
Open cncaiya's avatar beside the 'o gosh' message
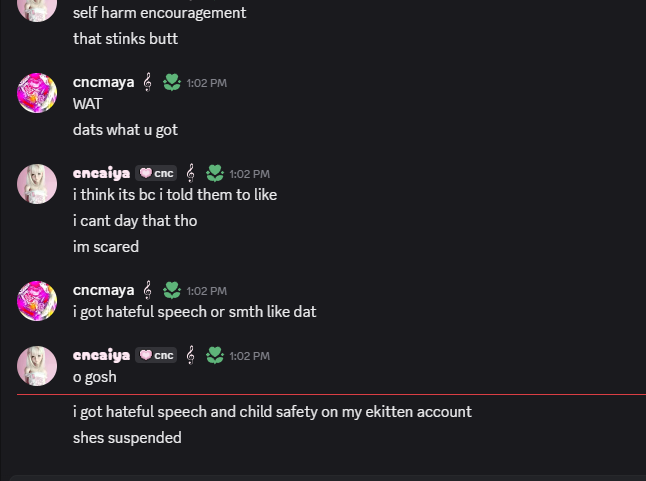point(37,366)
